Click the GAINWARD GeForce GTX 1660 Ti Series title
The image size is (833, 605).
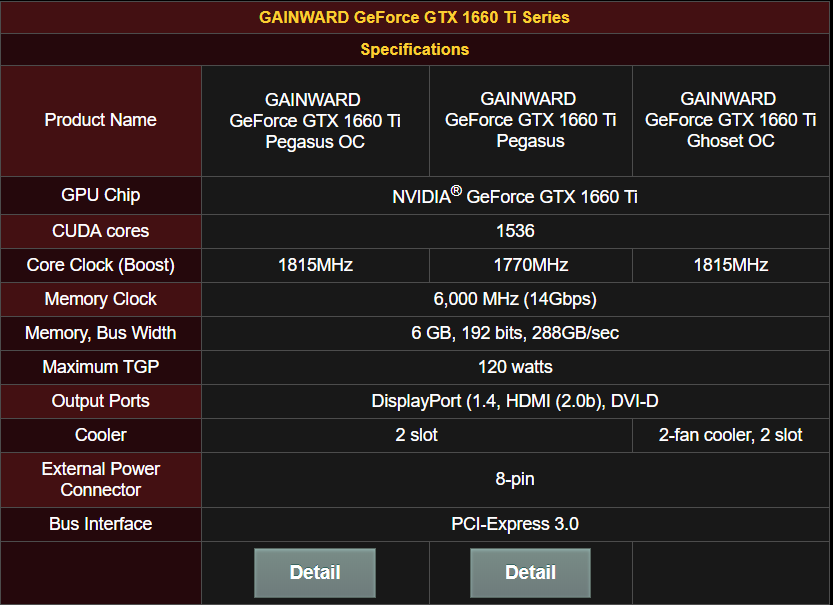[x=415, y=18]
